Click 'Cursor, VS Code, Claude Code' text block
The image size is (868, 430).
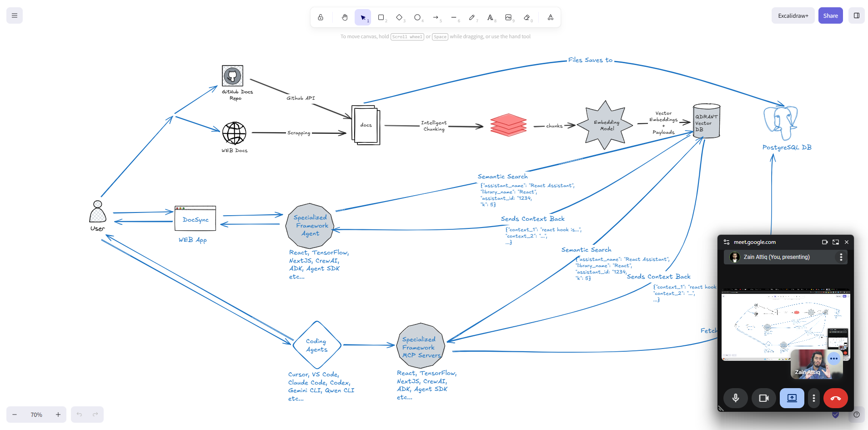coord(321,386)
